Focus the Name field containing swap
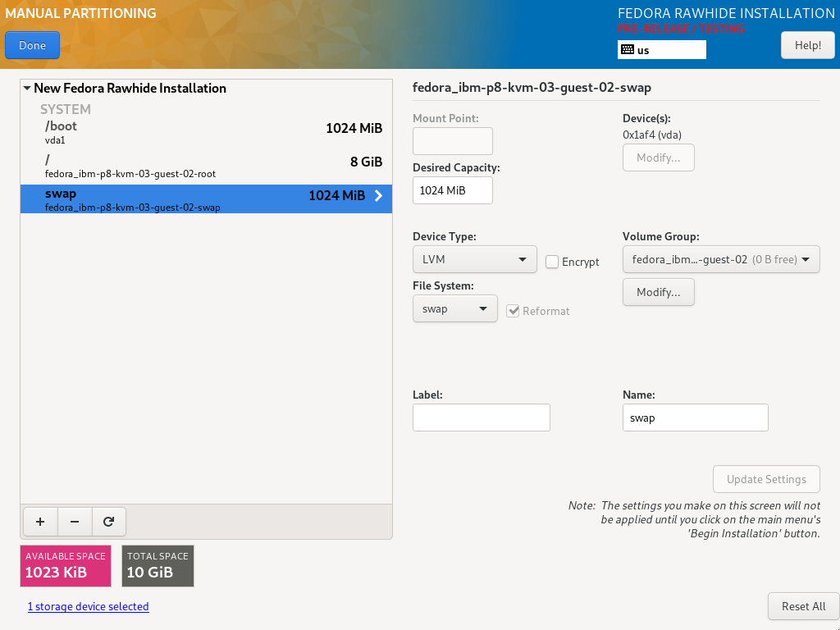840x630 pixels. click(696, 418)
